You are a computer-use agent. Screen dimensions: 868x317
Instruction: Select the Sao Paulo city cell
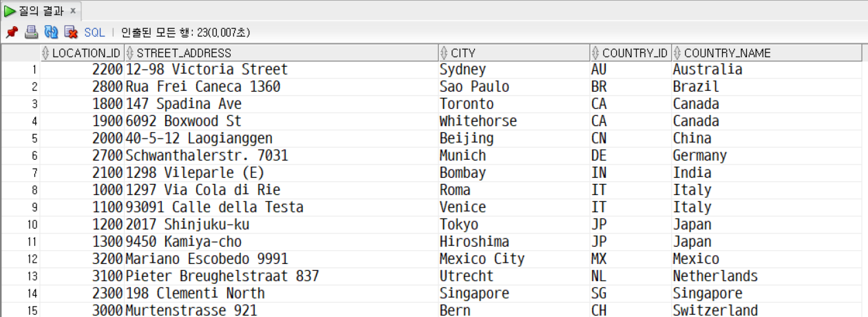(514, 87)
